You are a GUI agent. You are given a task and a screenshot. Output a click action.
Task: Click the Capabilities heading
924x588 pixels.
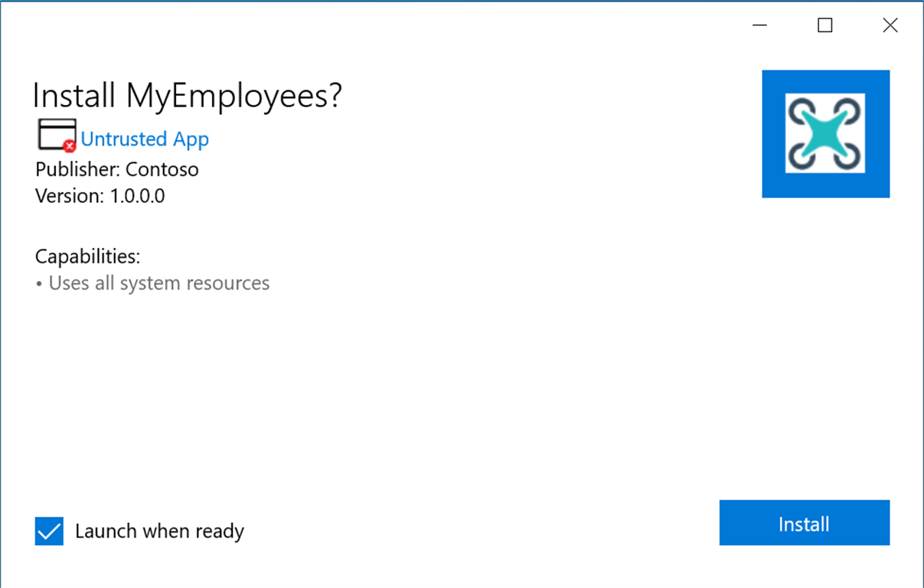point(87,256)
